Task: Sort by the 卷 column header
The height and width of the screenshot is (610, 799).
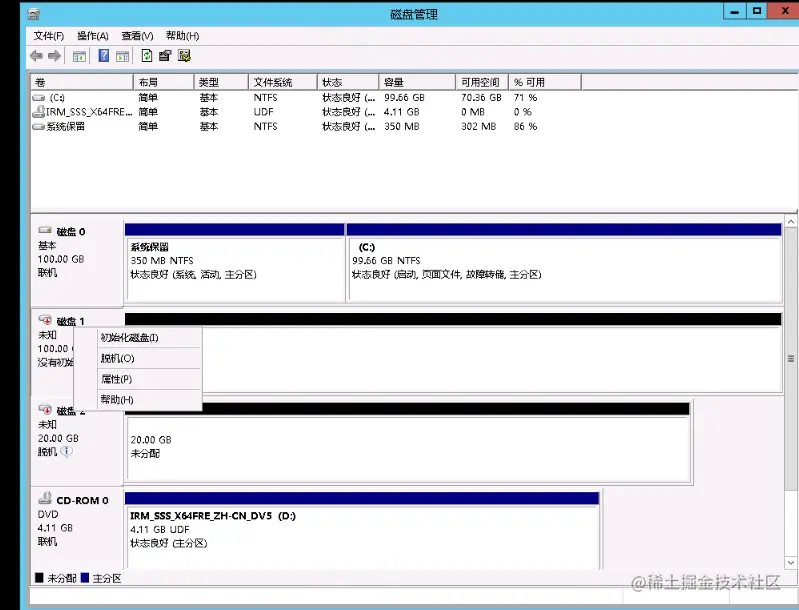Action: [82, 82]
